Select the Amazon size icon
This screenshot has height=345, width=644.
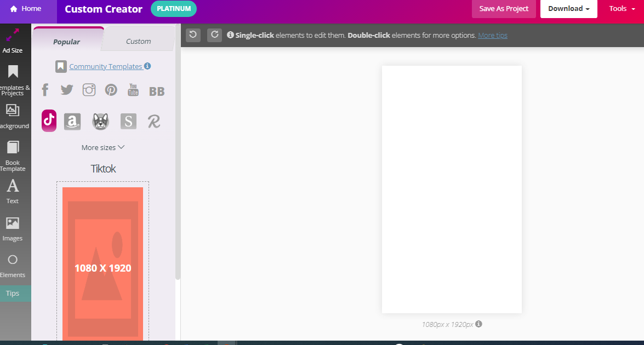(72, 121)
